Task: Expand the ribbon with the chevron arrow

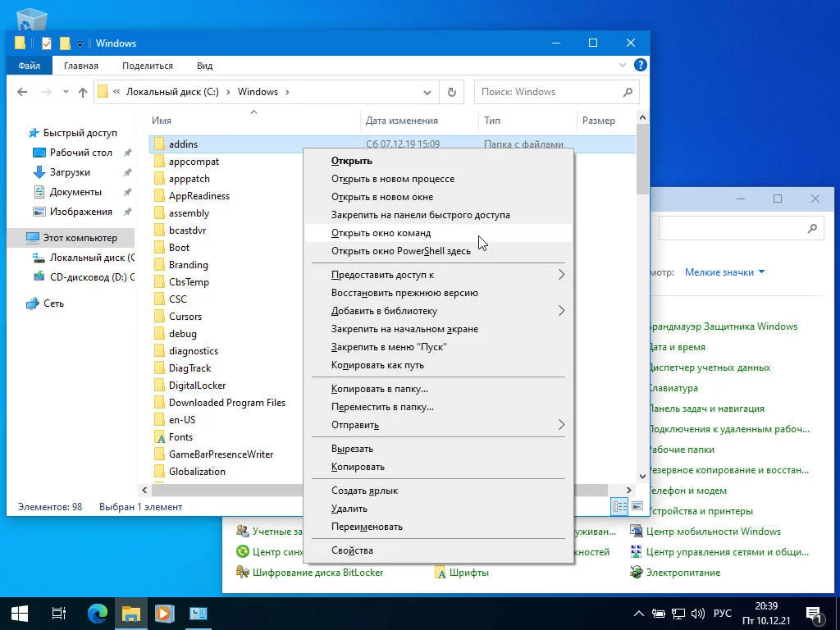Action: [623, 66]
